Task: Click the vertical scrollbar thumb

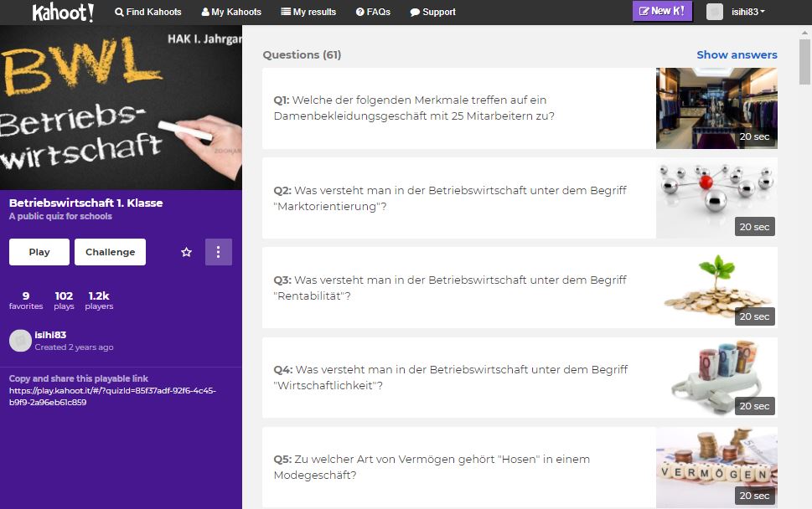Action: point(804,62)
